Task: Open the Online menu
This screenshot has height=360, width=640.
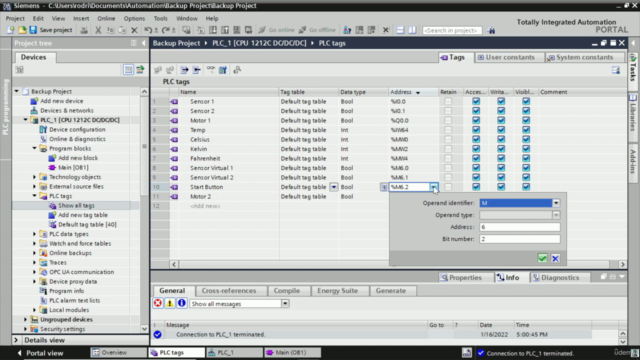Action: coord(106,18)
